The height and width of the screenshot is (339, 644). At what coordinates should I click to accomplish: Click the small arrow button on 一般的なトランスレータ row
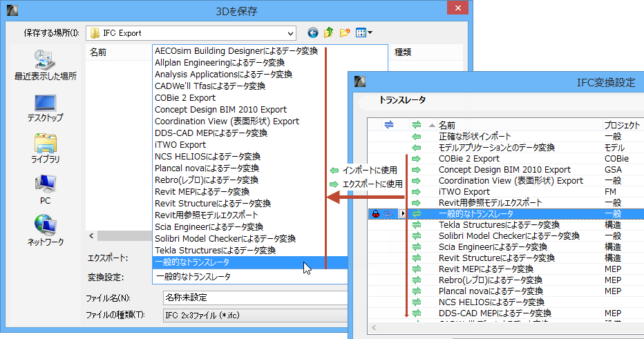[x=402, y=214]
